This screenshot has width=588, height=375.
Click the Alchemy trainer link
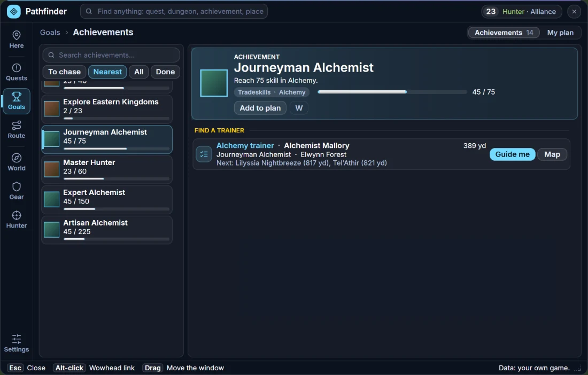pos(245,145)
